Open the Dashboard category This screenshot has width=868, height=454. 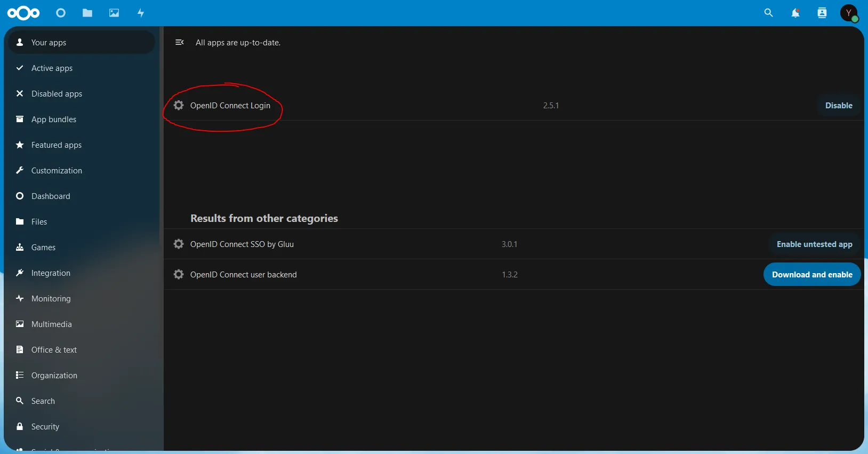pyautogui.click(x=82, y=196)
